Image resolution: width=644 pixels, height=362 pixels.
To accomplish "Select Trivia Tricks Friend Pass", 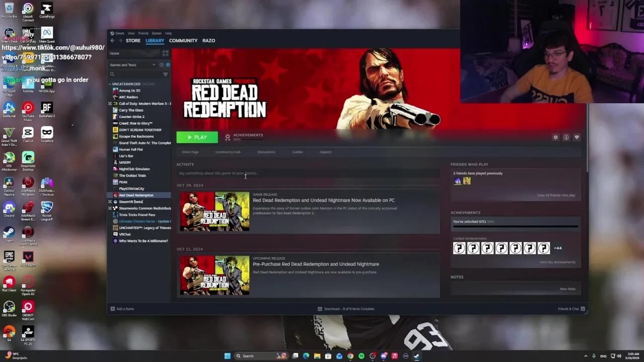I will 137,215.
